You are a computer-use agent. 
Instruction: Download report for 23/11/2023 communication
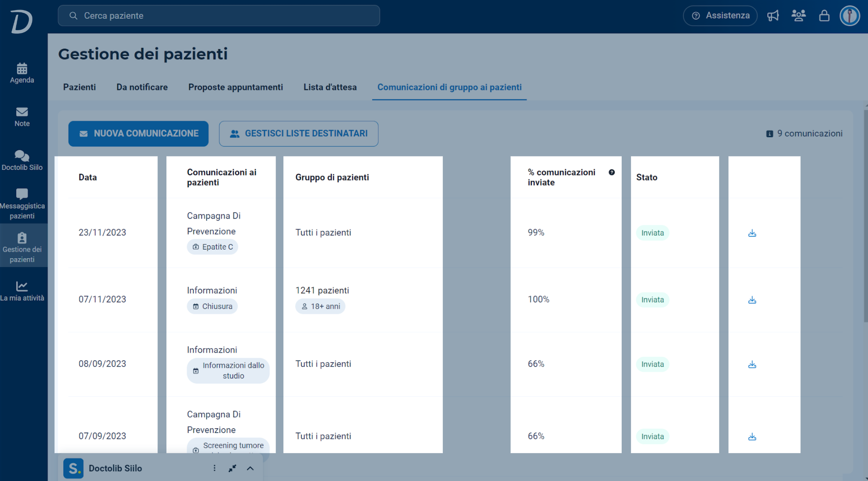point(752,233)
